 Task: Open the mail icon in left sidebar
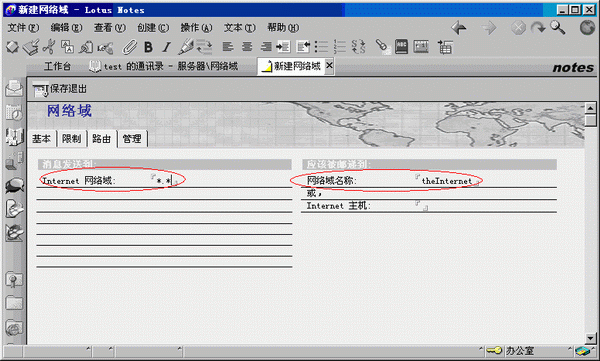(x=14, y=88)
